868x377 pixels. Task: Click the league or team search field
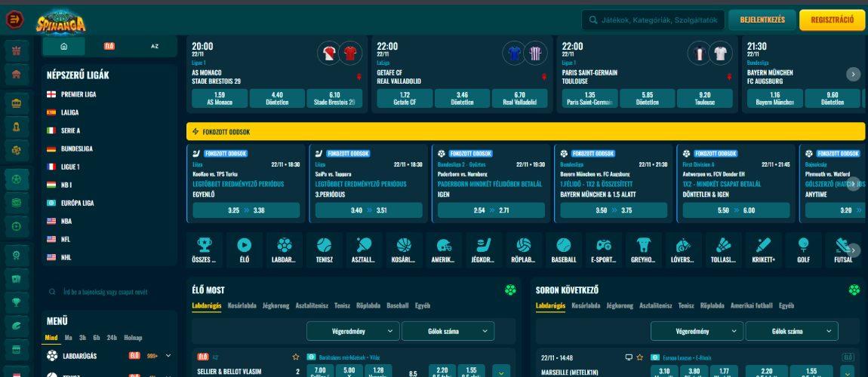click(109, 292)
